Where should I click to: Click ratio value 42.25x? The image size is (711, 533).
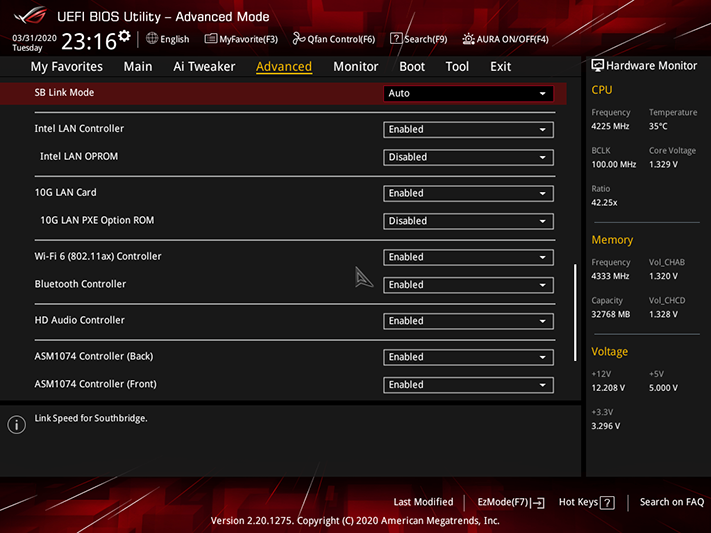pos(604,203)
